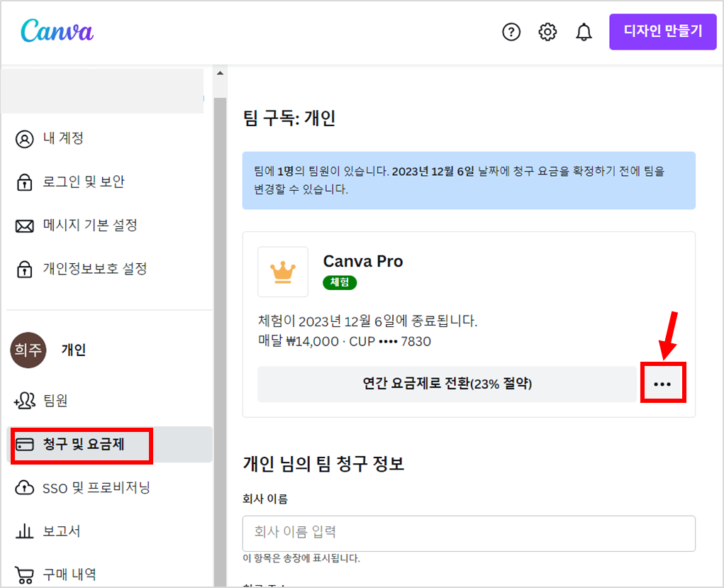Click the SSO 및 프로비저닝 cloud icon
Image resolution: width=724 pixels, height=588 pixels.
(25, 488)
